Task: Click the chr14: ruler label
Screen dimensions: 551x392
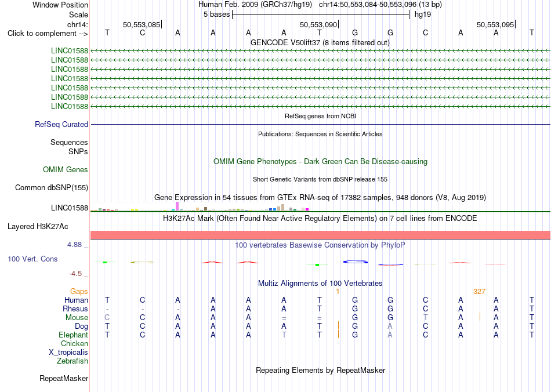Action: tap(77, 24)
